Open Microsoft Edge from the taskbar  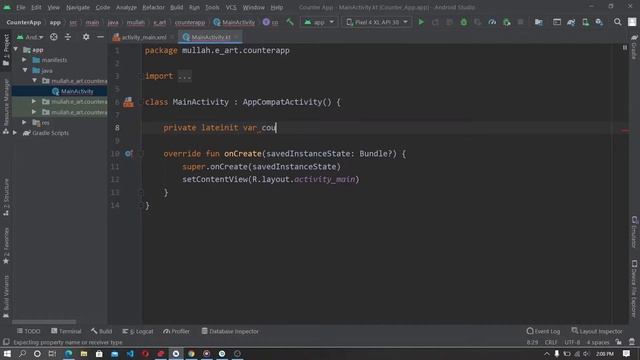(68, 353)
